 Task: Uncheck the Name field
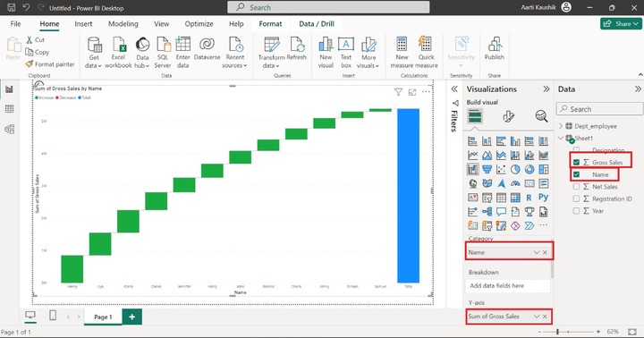pos(576,174)
